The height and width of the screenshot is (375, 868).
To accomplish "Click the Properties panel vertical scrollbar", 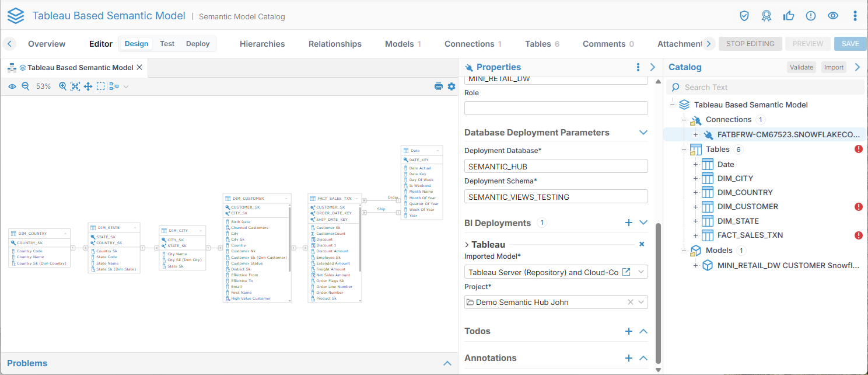I will click(x=659, y=292).
